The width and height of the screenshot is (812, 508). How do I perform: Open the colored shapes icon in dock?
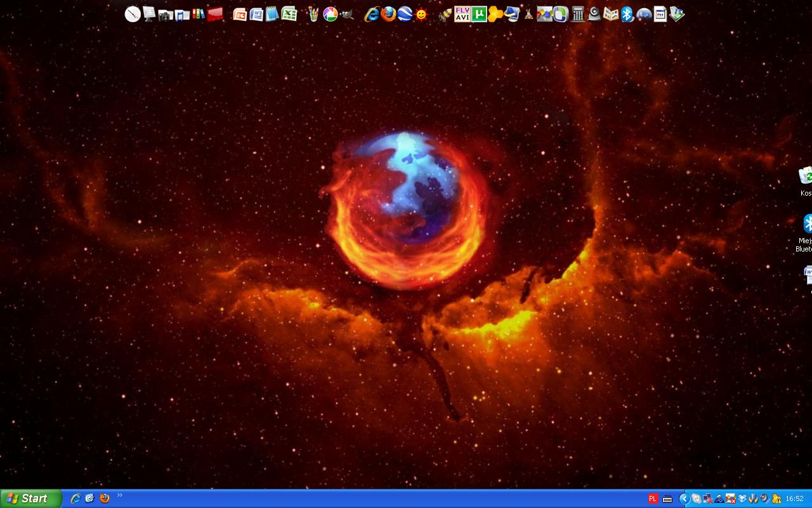click(x=545, y=14)
